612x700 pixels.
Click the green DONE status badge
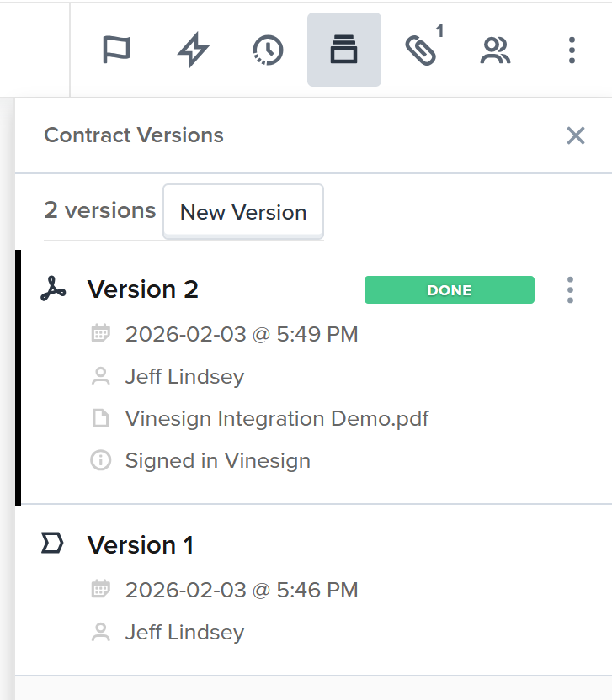[x=449, y=289]
